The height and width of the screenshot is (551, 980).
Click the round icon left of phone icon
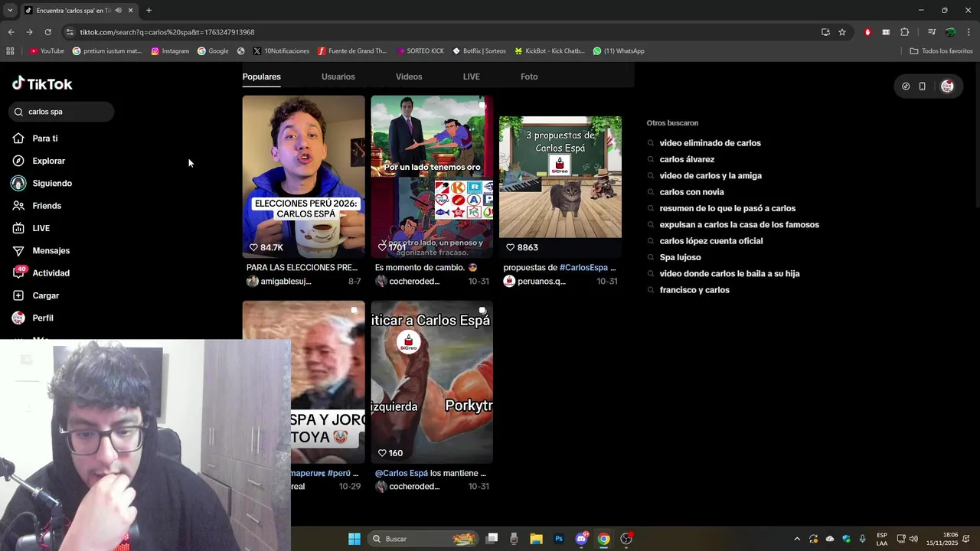coord(906,86)
